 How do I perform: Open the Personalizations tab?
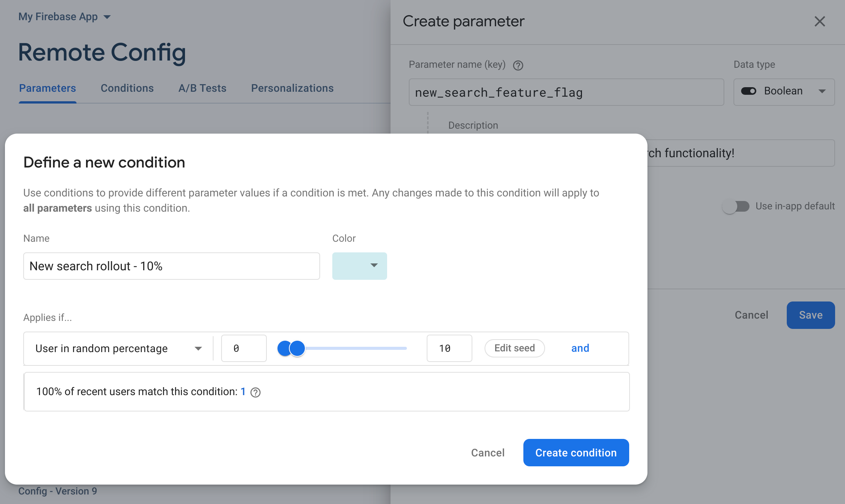point(292,88)
